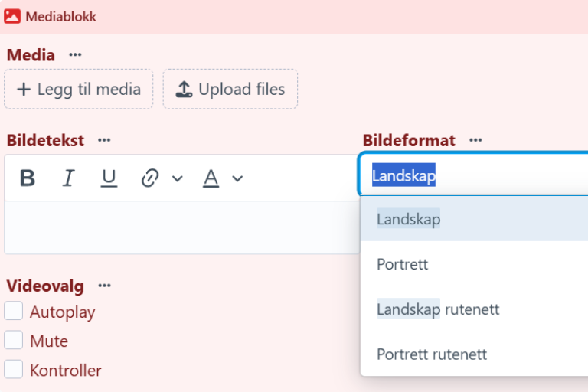Click the red Mediablokk image icon
The height and width of the screenshot is (392, 588).
(x=12, y=17)
